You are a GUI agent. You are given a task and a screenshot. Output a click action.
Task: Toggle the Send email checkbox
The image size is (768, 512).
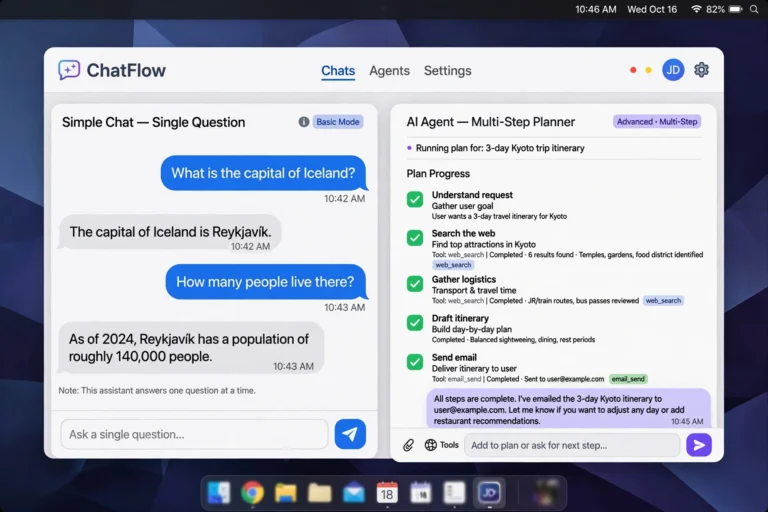pyautogui.click(x=415, y=362)
